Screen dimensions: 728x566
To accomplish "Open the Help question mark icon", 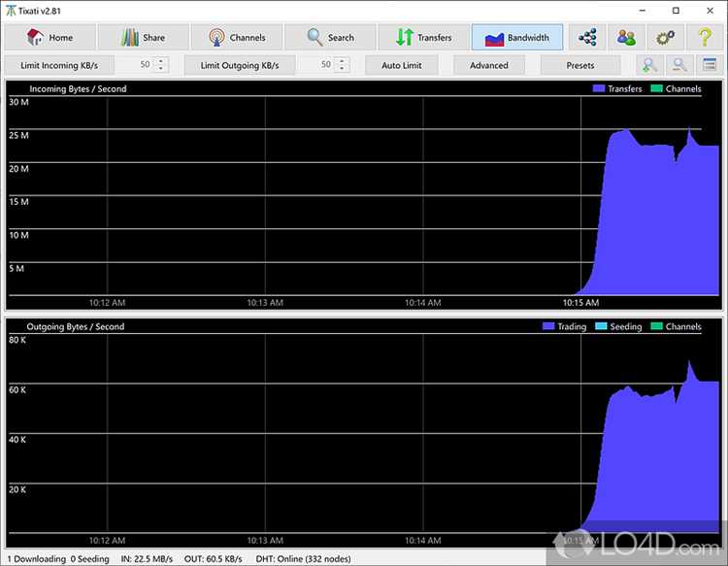I will [705, 37].
